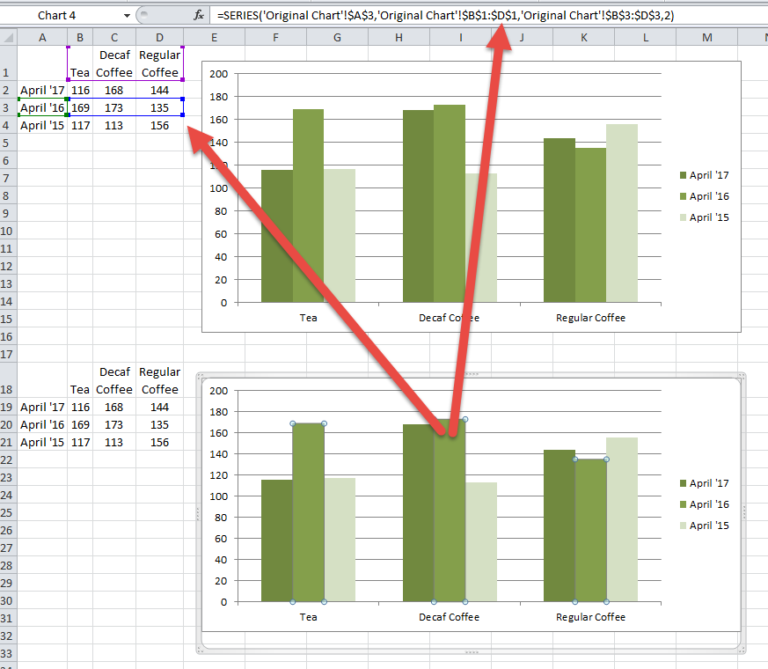Select April '15 Decaf Coffee bar in bottom chart
768x669 pixels.
481,542
